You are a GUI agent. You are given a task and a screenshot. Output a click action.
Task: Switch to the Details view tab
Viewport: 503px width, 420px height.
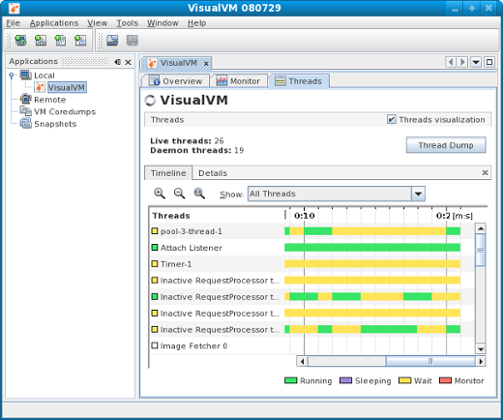coord(213,173)
